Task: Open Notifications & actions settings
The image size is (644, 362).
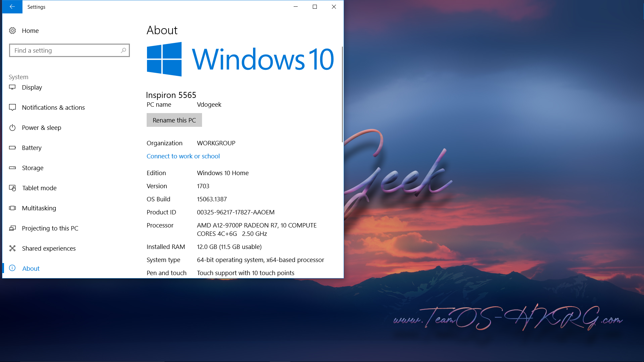Action: coord(53,107)
